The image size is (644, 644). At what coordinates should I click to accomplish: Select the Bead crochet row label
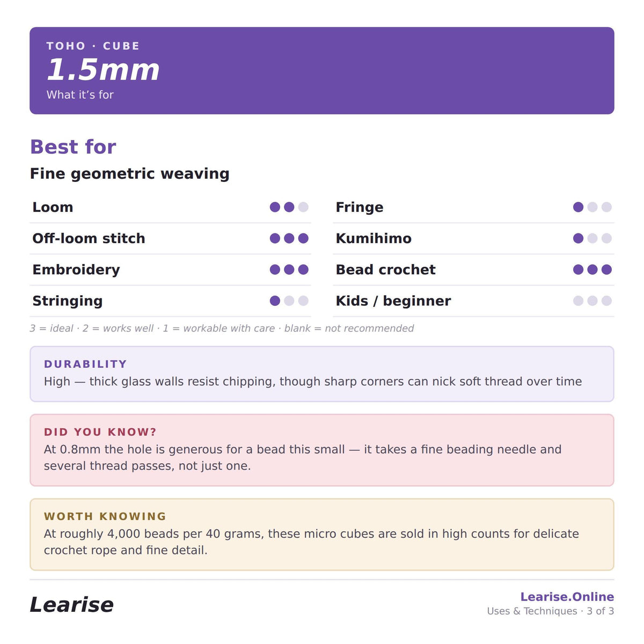385,269
